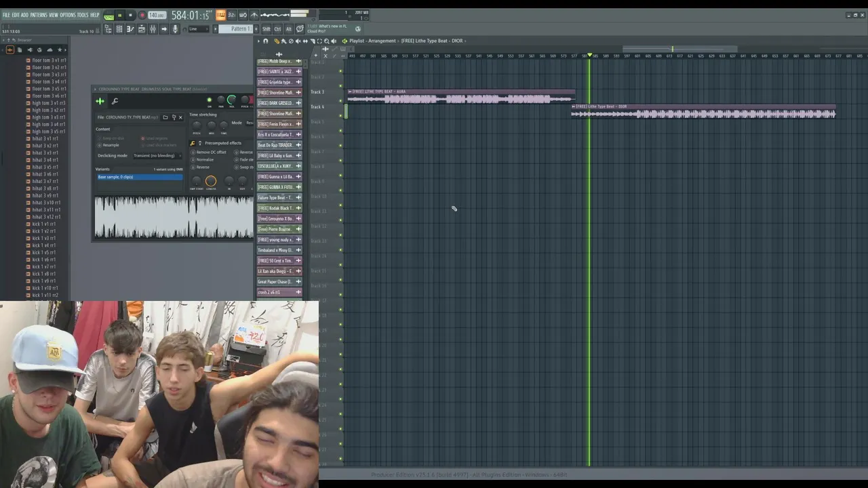This screenshot has height=488, width=868.
Task: Click the Shift typing key button
Action: (267, 29)
